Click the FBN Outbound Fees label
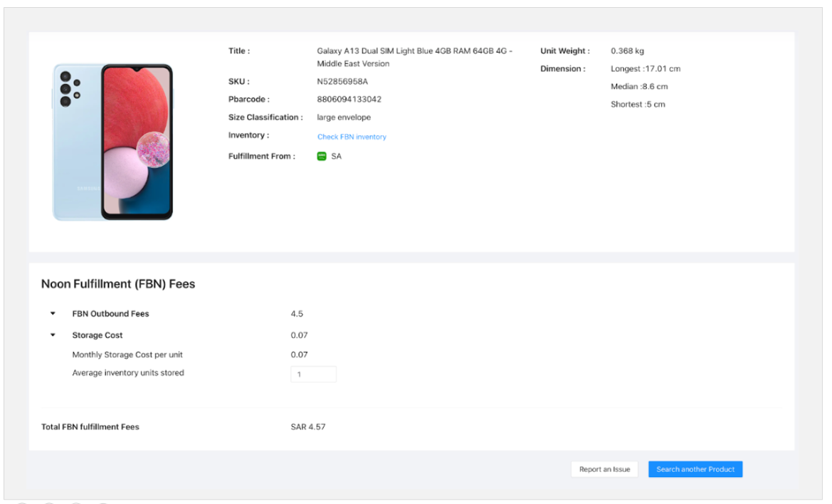 110,314
